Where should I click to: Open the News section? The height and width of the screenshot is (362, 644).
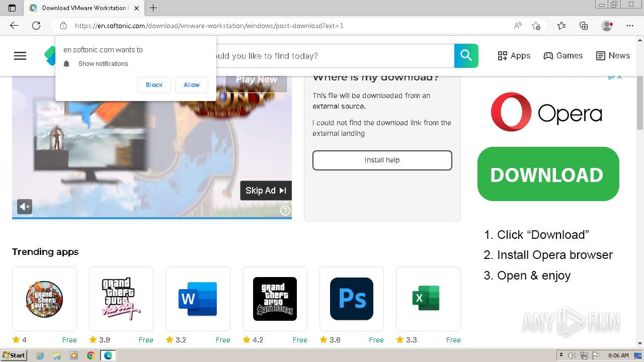click(613, 56)
